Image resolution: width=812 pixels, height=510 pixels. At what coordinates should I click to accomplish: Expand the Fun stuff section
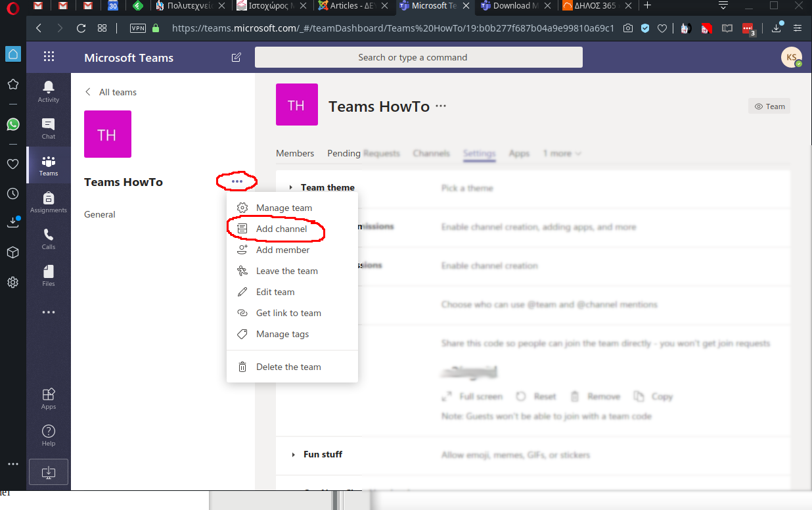tap(293, 455)
